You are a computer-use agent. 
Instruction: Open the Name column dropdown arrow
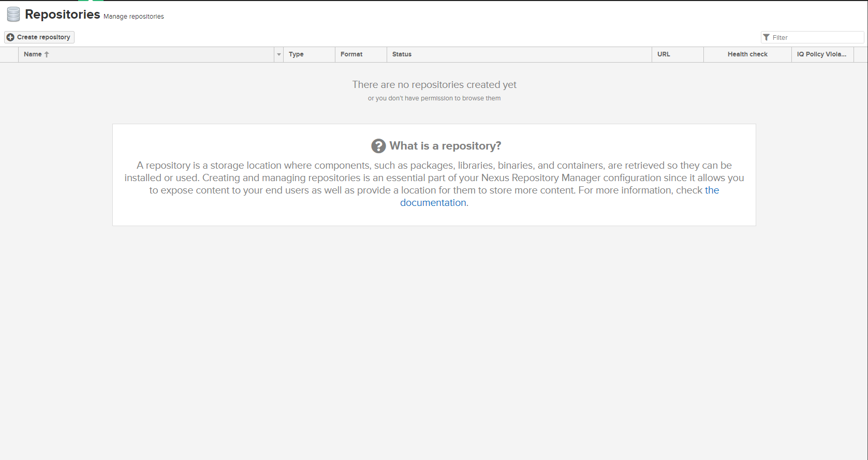pos(279,54)
